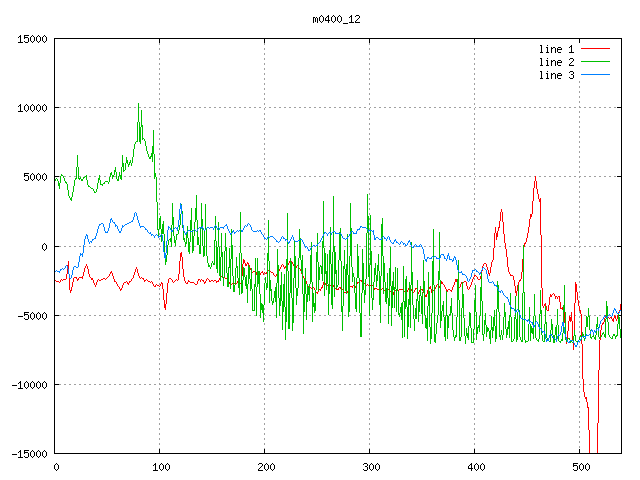The width and height of the screenshot is (640, 480).
Task: Select the 400 x-axis tick label
Action: tap(475, 466)
